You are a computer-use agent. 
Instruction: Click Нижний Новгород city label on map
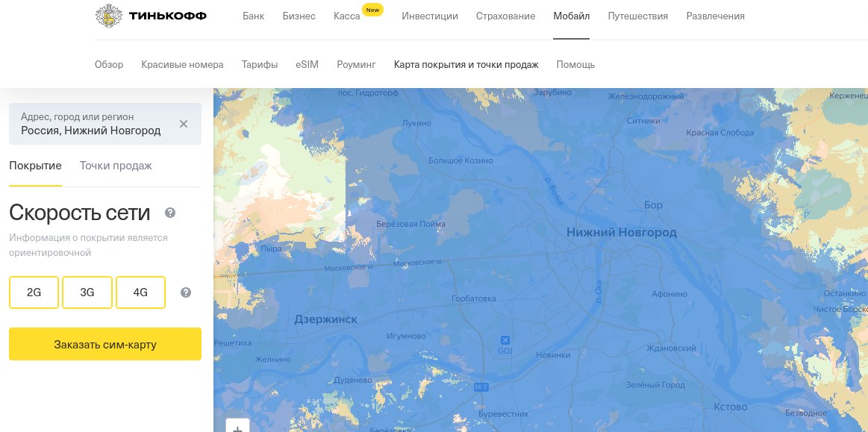(622, 232)
